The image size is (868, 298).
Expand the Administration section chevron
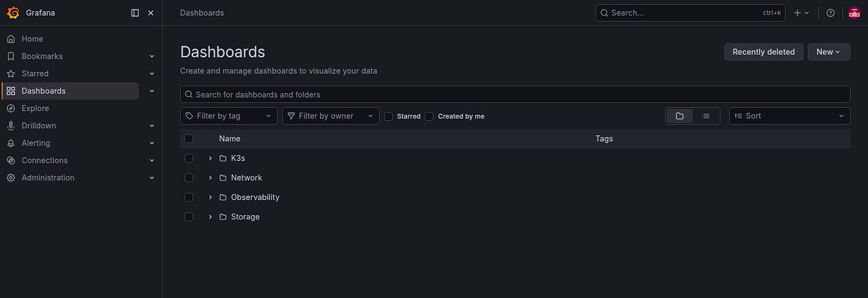[x=151, y=178]
